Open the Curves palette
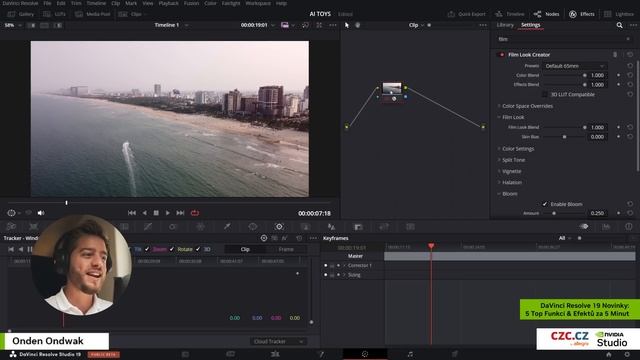This screenshot has height=360, width=640. pos(148,227)
